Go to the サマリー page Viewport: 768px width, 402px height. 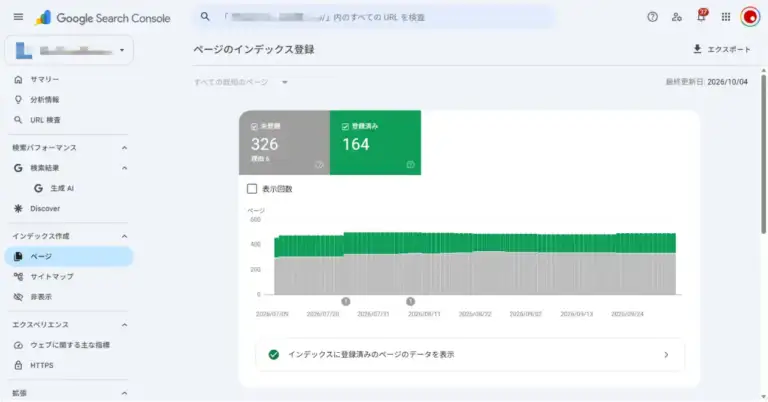pos(69,79)
